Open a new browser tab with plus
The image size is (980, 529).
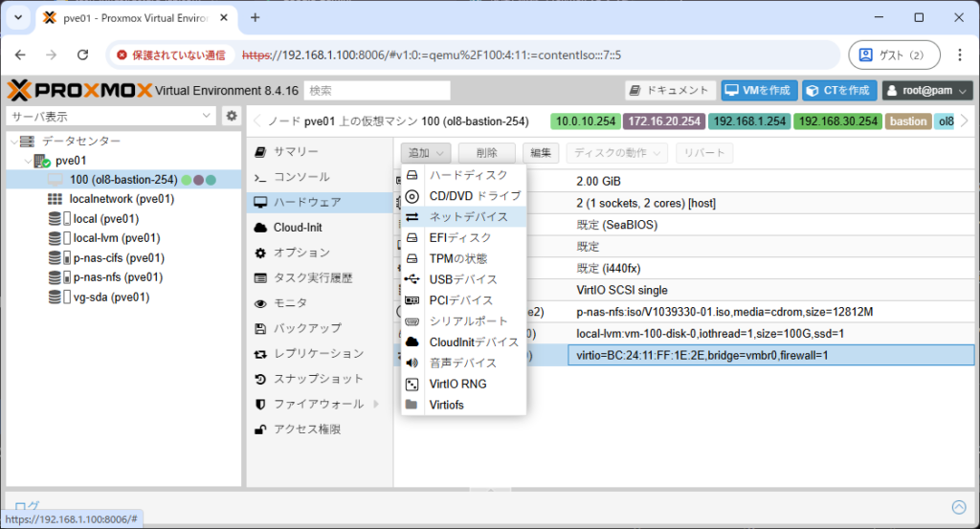[255, 17]
